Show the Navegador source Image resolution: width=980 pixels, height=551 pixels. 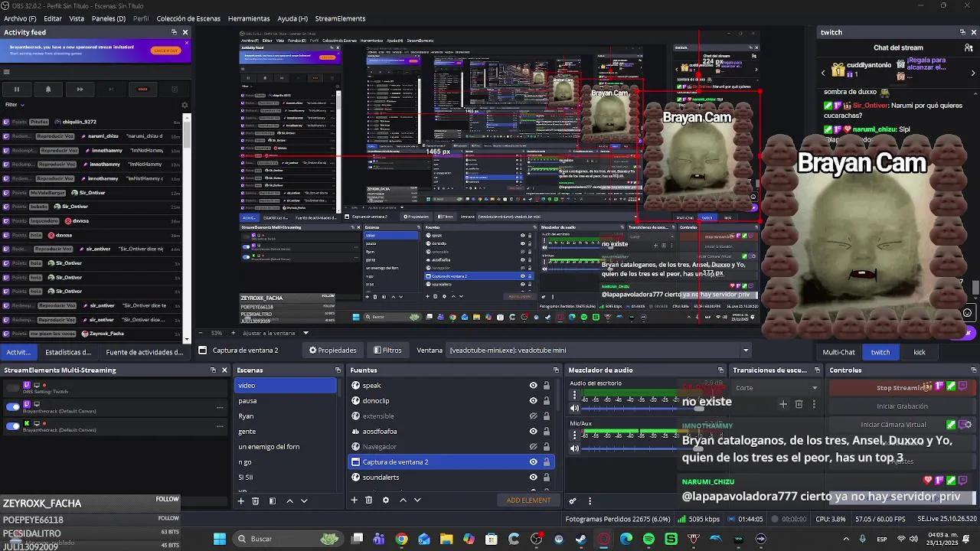pyautogui.click(x=533, y=447)
